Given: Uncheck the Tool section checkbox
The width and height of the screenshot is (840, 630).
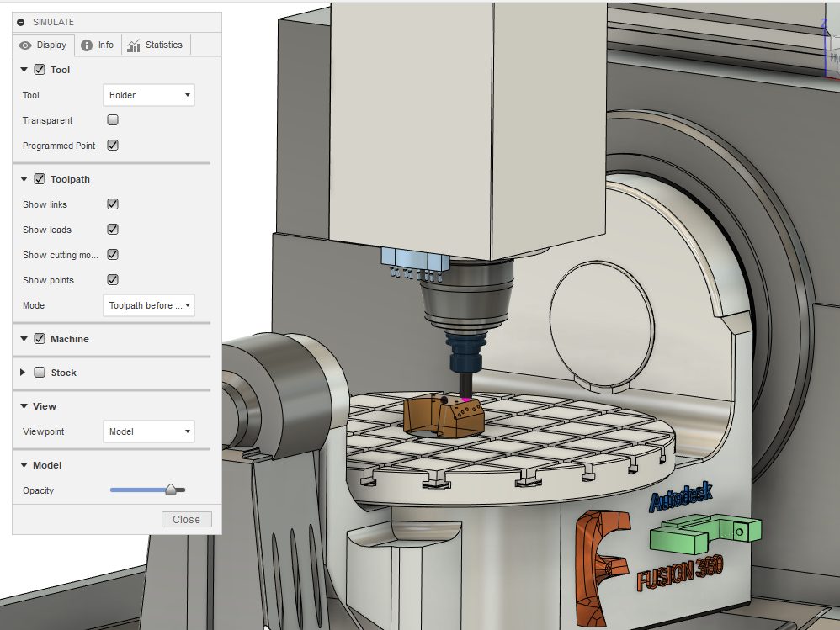Looking at the screenshot, I should click(39, 70).
